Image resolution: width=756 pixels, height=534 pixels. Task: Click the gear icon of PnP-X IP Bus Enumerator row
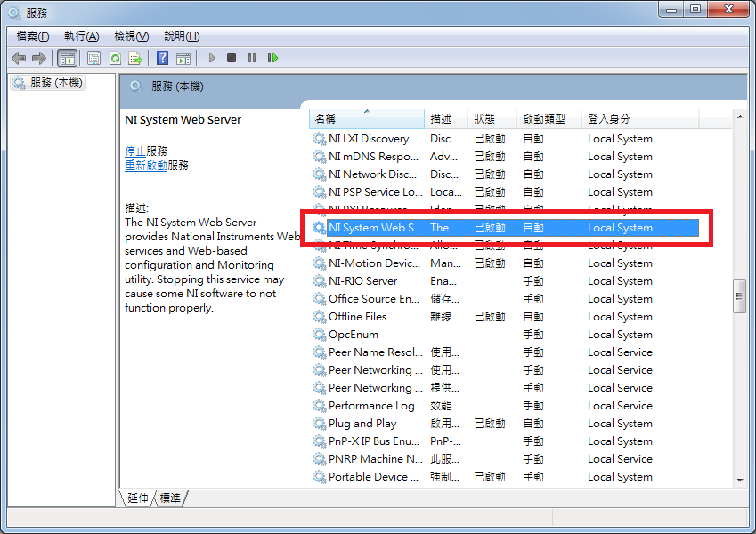pos(319,442)
